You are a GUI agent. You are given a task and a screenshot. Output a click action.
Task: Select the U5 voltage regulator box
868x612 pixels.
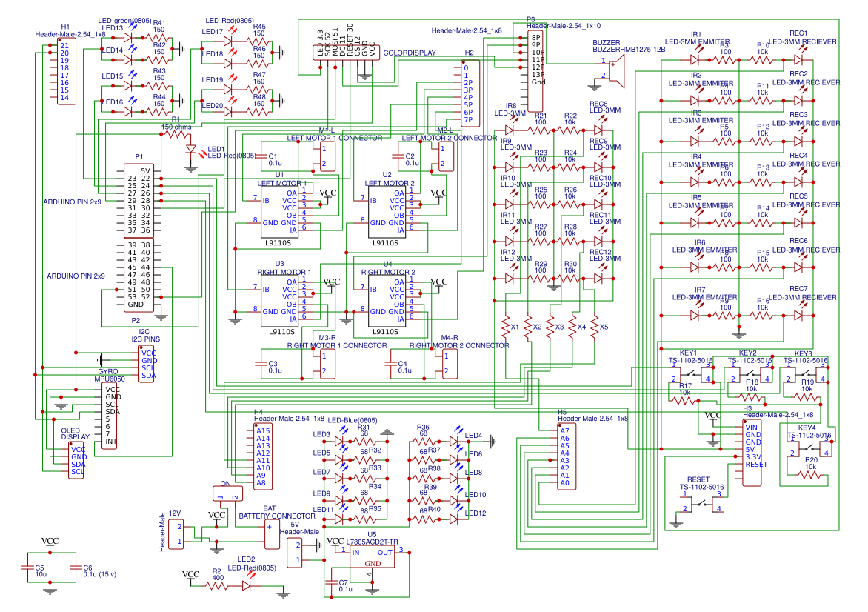tap(372, 556)
